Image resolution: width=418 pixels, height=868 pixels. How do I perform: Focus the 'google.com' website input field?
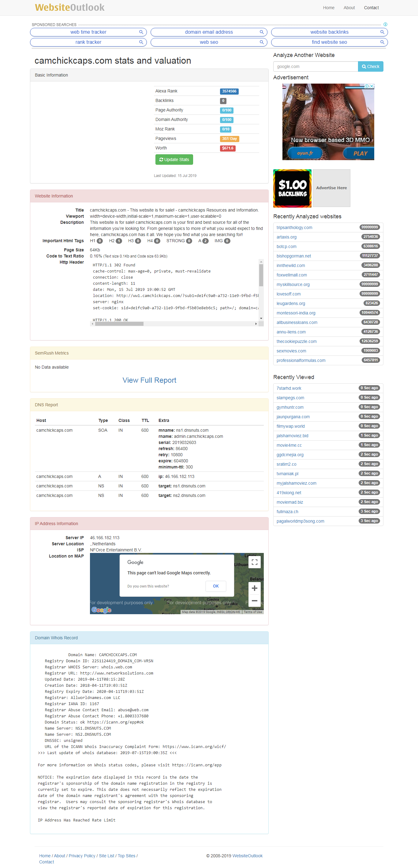point(315,66)
